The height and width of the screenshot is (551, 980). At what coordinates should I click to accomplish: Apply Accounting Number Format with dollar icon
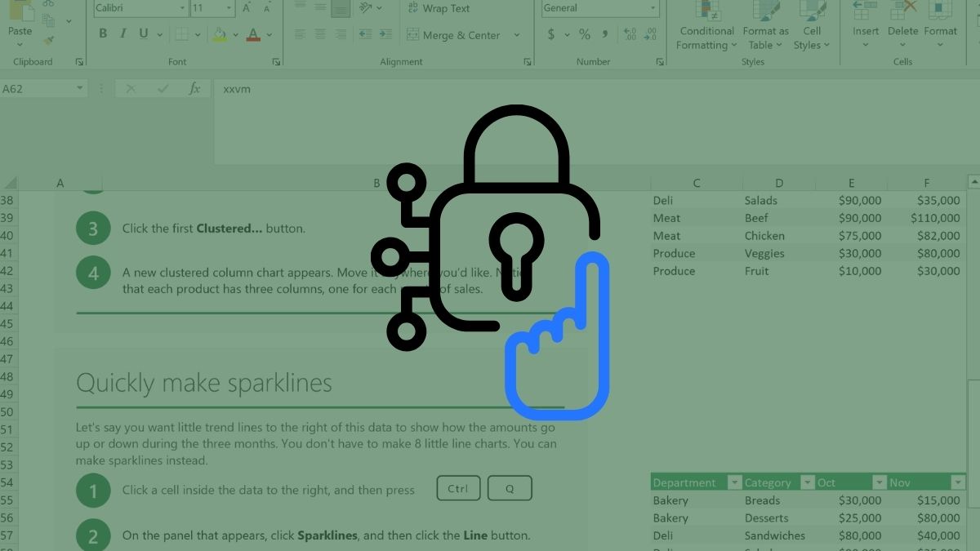[x=550, y=35]
